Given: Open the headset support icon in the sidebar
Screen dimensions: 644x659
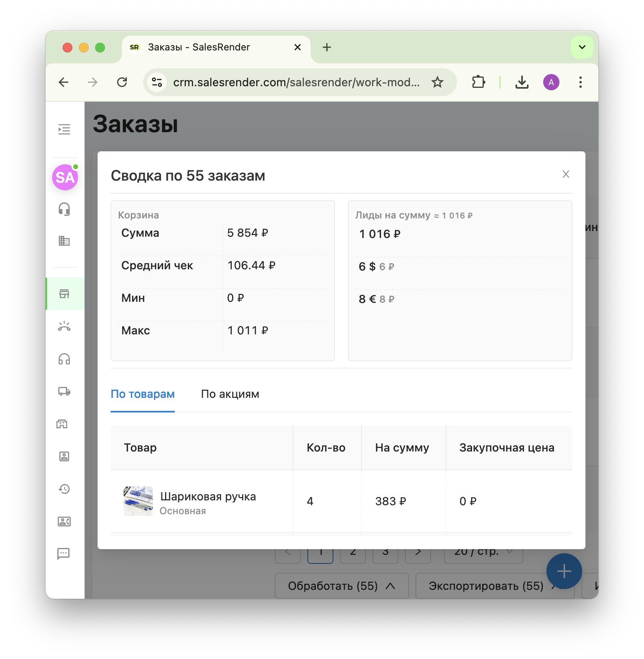Looking at the screenshot, I should (64, 209).
